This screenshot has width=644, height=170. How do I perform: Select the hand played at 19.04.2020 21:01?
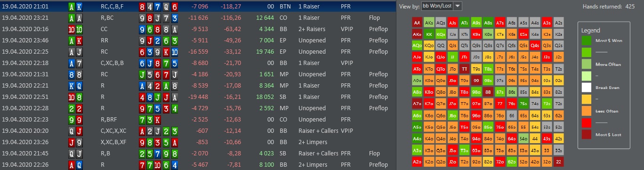(197, 7)
